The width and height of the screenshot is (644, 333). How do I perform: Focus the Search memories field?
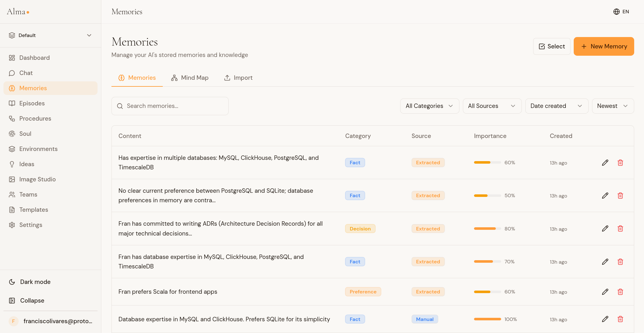tap(170, 106)
